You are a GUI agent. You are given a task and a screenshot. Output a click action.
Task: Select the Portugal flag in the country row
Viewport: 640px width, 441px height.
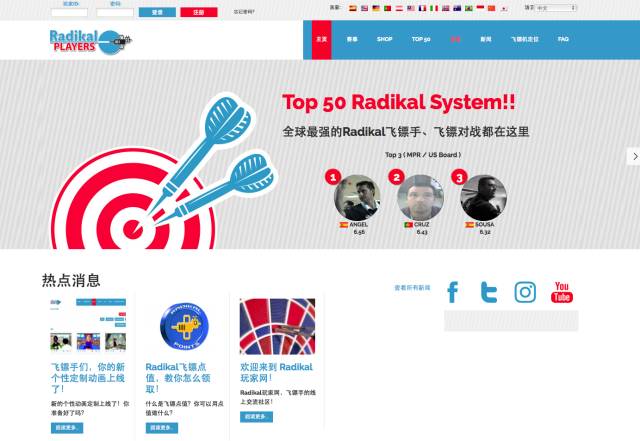coord(387,8)
